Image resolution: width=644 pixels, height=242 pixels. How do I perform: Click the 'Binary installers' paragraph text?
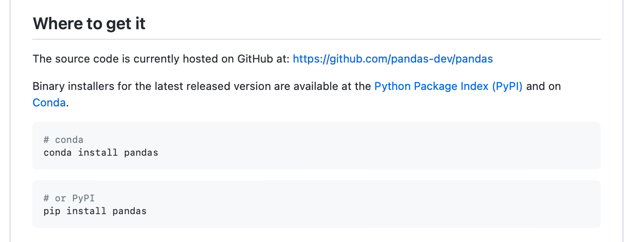click(x=201, y=86)
